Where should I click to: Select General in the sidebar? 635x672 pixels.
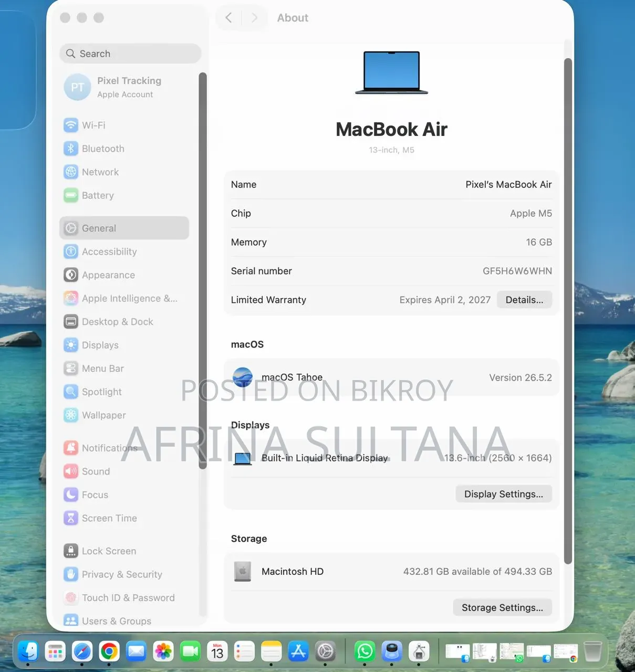[124, 228]
